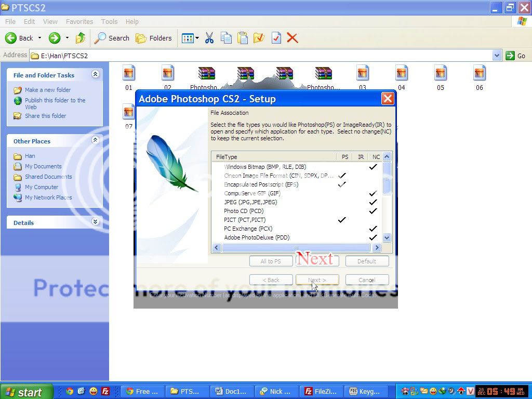Toggle NC checkmark for PC Exchange (PCX)
Screen dimensions: 532x399
click(373, 229)
